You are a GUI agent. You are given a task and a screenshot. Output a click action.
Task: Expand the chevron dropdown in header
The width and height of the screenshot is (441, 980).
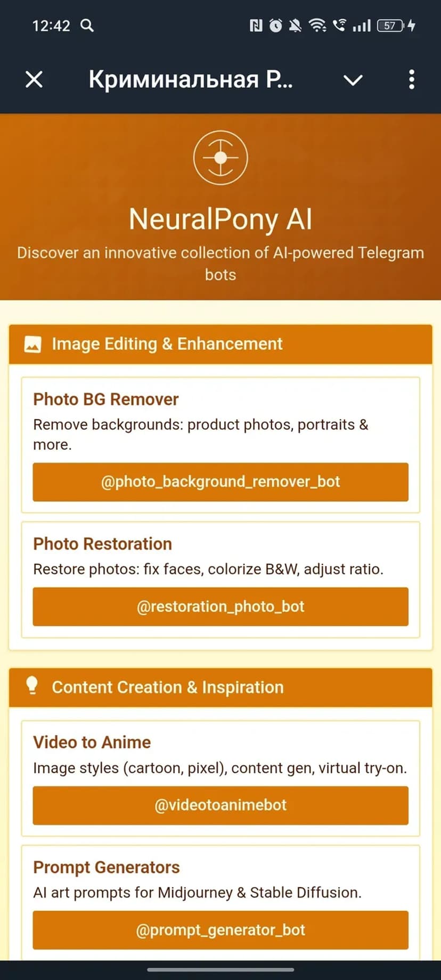353,80
